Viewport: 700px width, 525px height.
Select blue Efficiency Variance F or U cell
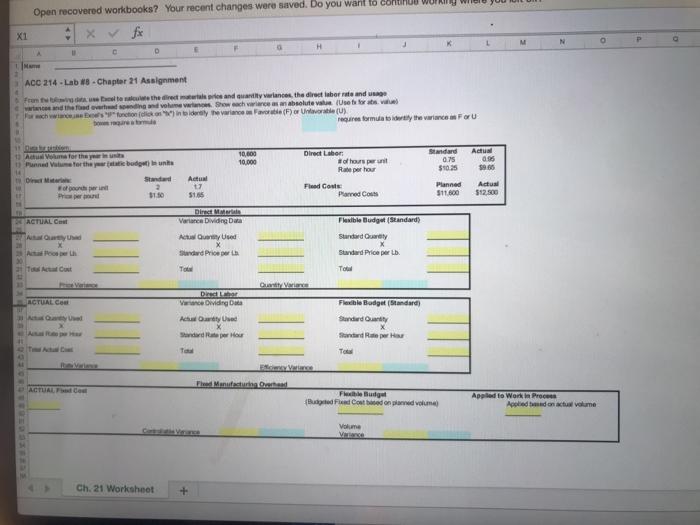(405, 367)
